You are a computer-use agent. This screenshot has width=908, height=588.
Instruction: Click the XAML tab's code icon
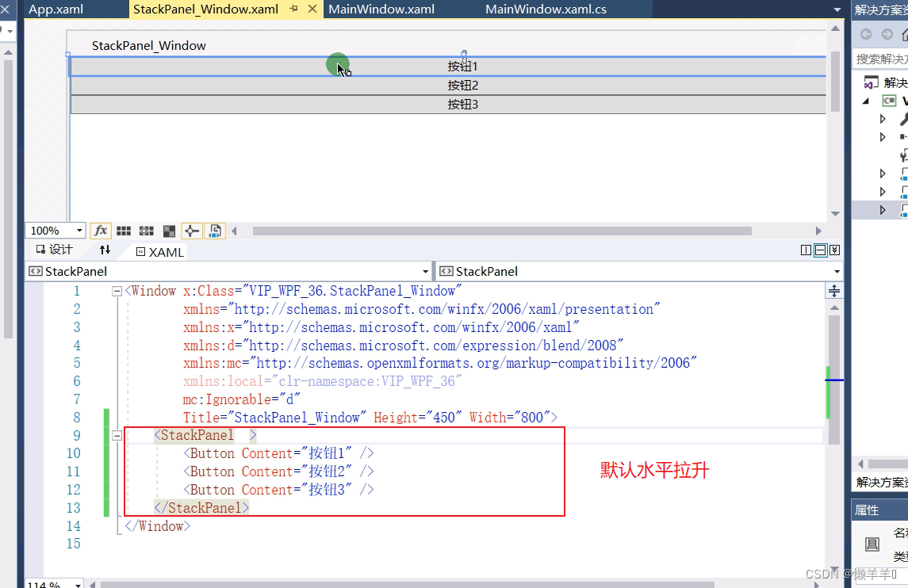(x=140, y=252)
